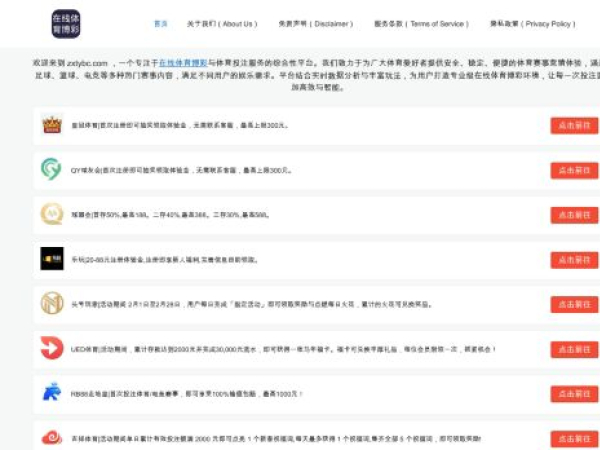Click the gold N-shaped round logo

[x=52, y=303]
